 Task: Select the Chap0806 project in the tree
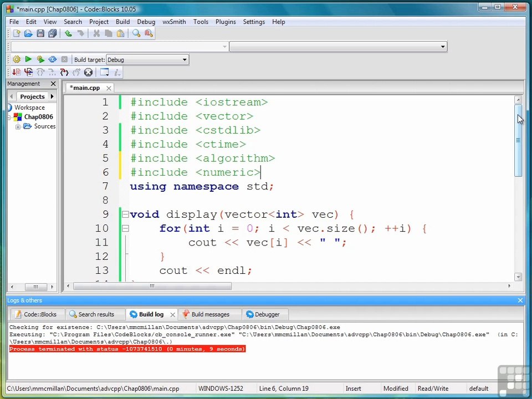pyautogui.click(x=38, y=117)
